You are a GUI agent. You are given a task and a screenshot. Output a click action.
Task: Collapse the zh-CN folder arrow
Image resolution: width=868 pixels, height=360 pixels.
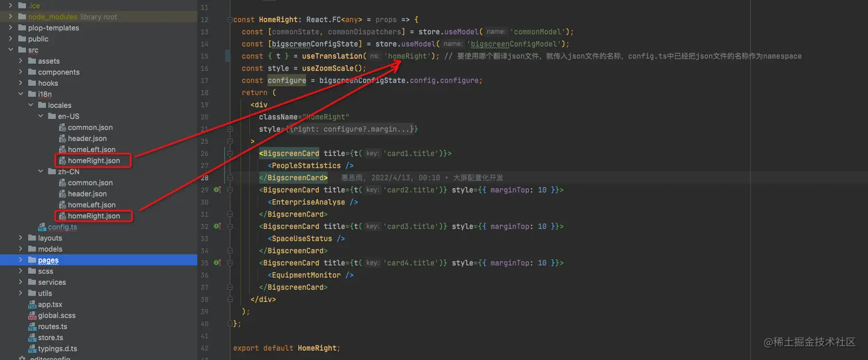click(40, 172)
